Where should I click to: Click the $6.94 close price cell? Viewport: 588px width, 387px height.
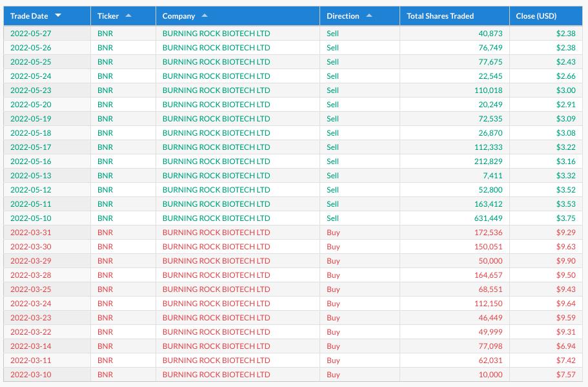pos(565,346)
